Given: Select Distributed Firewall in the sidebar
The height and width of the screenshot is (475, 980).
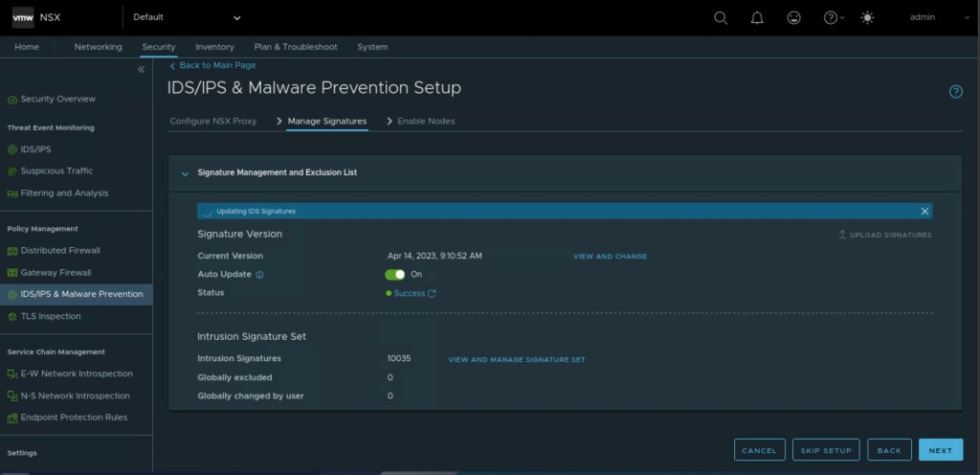Looking at the screenshot, I should [x=60, y=251].
